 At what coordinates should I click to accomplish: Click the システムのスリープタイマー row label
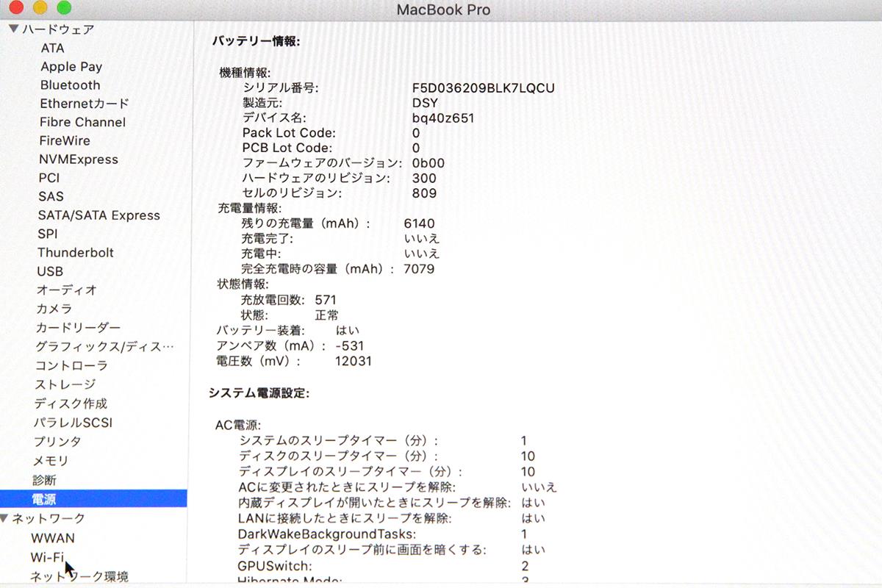339,440
